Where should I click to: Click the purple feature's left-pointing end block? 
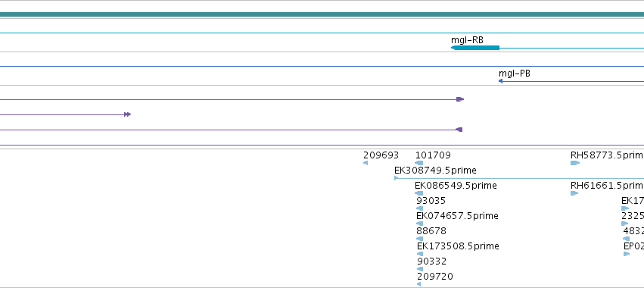[459, 130]
